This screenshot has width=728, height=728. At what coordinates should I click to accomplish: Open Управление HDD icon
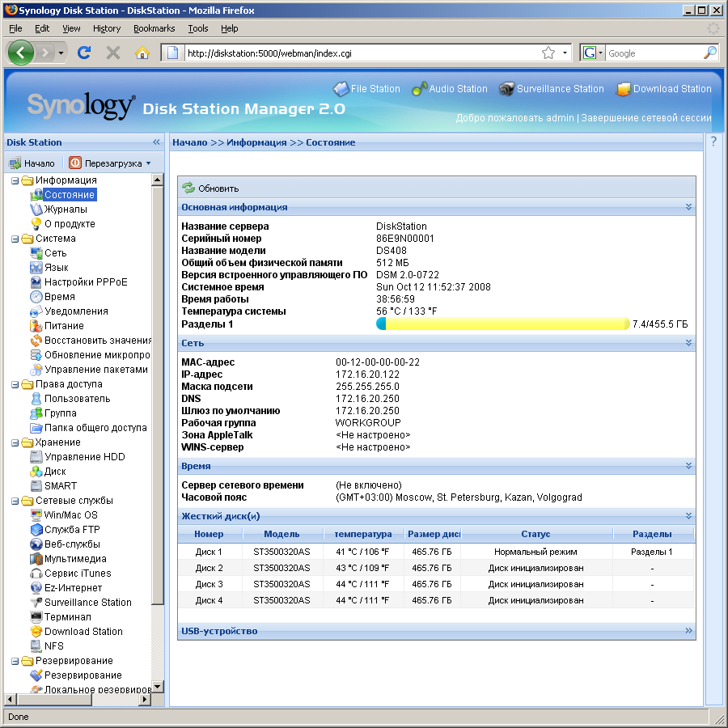36,457
